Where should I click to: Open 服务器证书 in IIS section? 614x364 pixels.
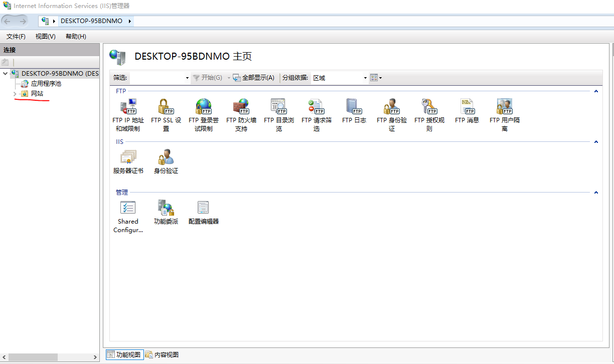128,161
